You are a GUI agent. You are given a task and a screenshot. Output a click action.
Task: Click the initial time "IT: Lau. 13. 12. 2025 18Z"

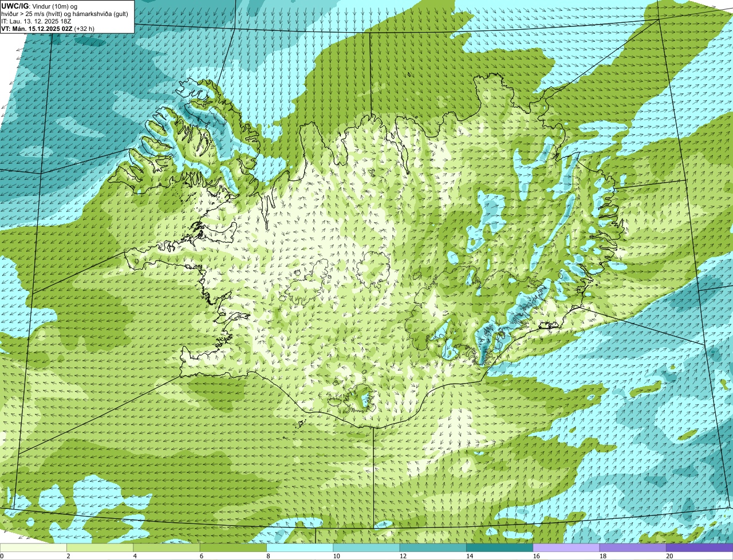pos(37,21)
